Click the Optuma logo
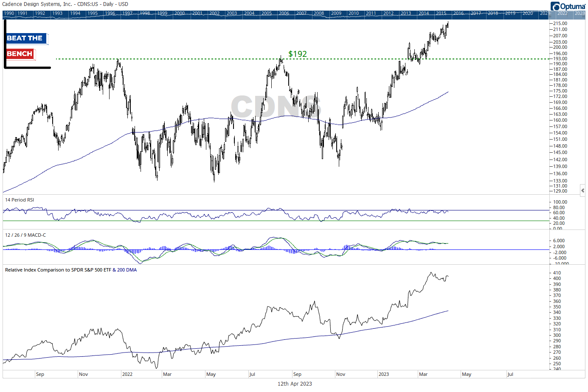Screen dimensions: 588x392 (568, 6)
